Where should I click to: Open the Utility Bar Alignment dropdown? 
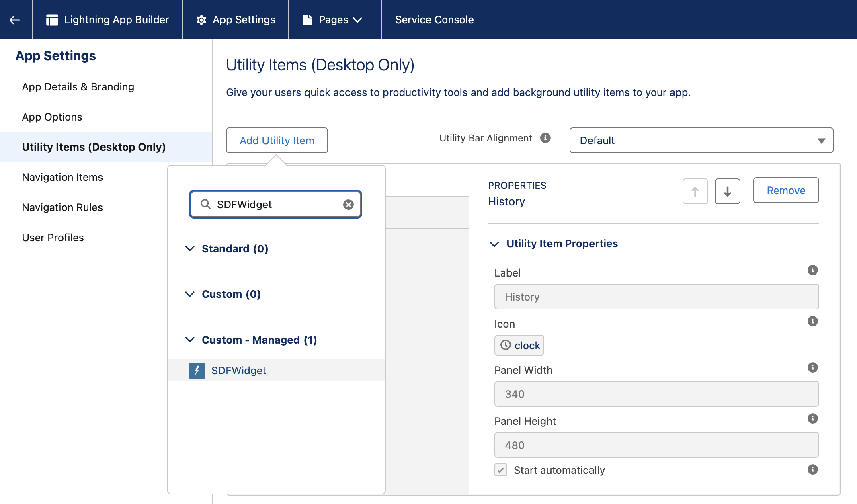tap(701, 140)
